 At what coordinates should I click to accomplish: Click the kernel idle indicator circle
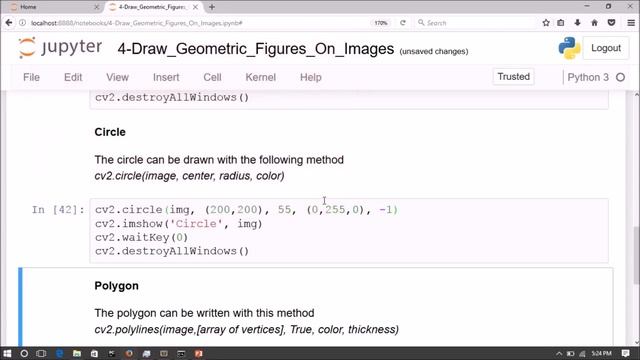coord(620,77)
